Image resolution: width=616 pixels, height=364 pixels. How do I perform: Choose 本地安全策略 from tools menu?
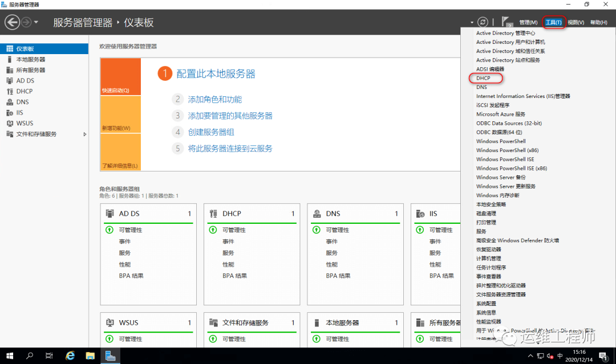coord(491,205)
